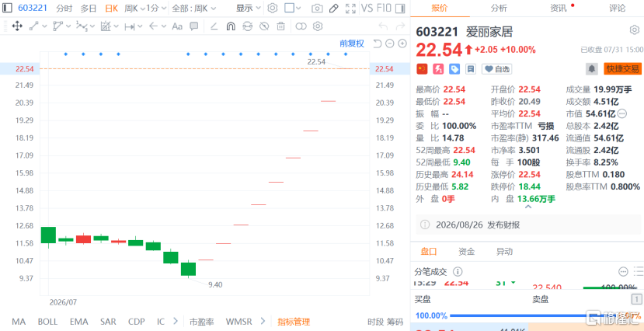Image resolution: width=644 pixels, height=331 pixels.
Task: Zoom in the chart with the plus icon
Action: pos(402,44)
